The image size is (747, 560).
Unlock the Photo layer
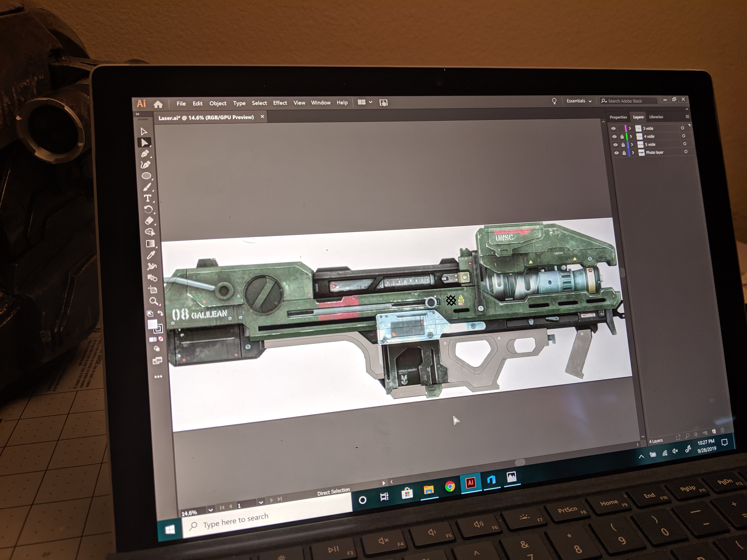pos(624,153)
